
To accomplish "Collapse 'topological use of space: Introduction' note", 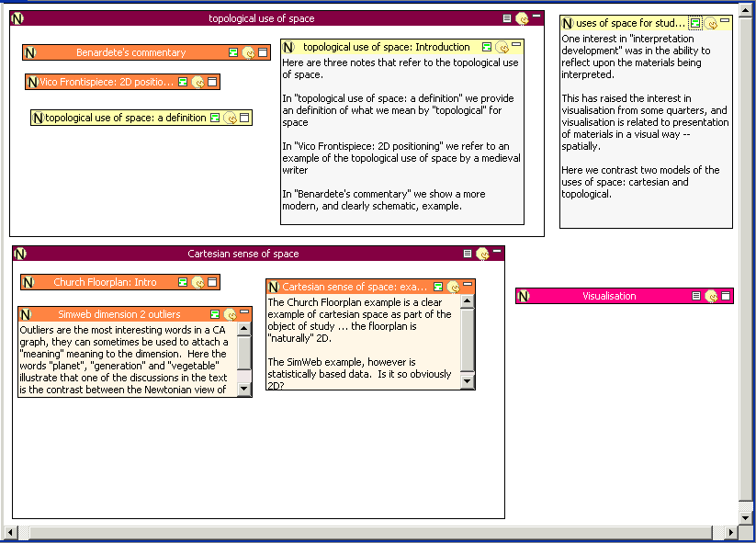I will pos(516,45).
